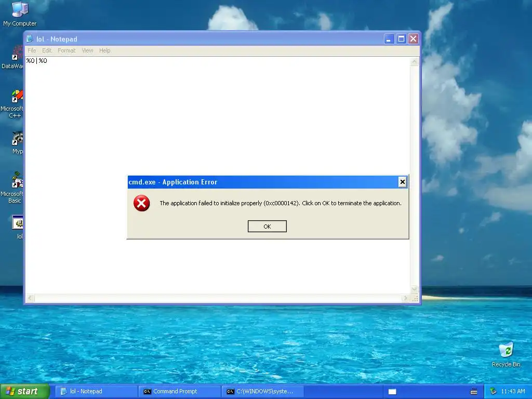Open the Format menu in Notepad
Viewport: 532px width, 399px height.
(x=66, y=50)
